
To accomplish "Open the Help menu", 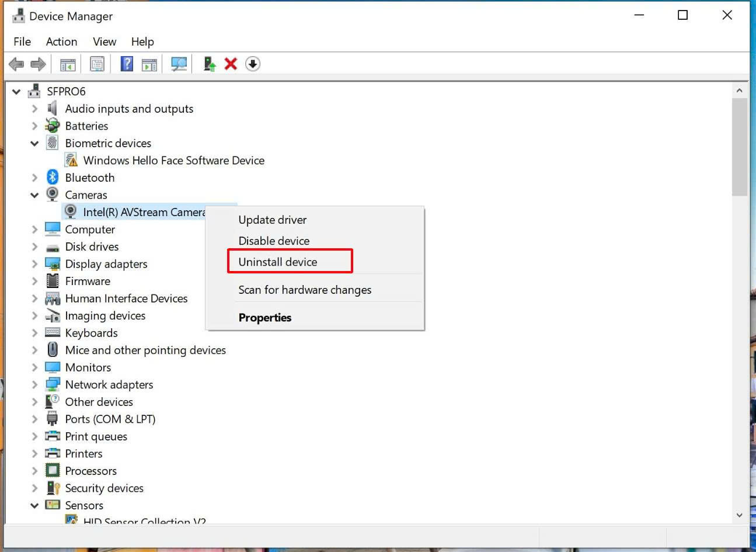I will (x=142, y=41).
